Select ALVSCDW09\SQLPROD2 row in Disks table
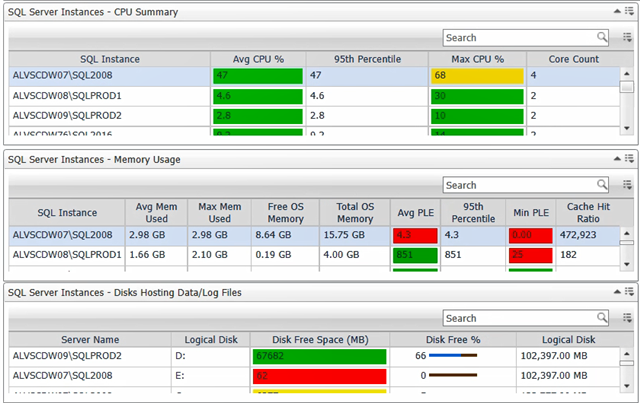Viewport: 640px width, 403px height. click(x=314, y=356)
